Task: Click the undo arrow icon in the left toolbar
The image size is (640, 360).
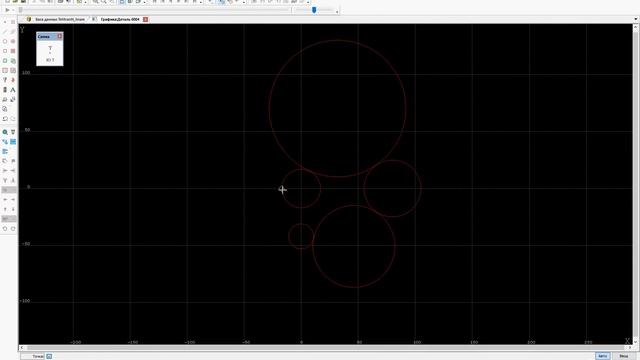Action: pyautogui.click(x=5, y=119)
